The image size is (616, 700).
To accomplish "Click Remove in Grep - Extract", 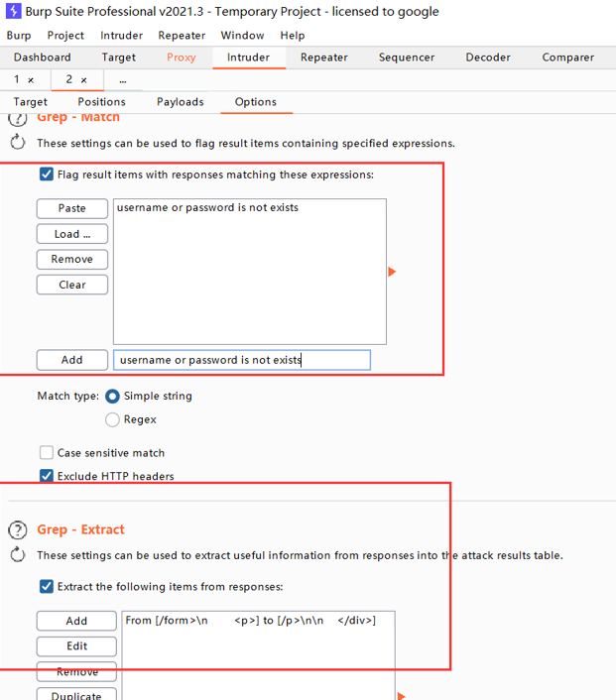I will (76, 672).
